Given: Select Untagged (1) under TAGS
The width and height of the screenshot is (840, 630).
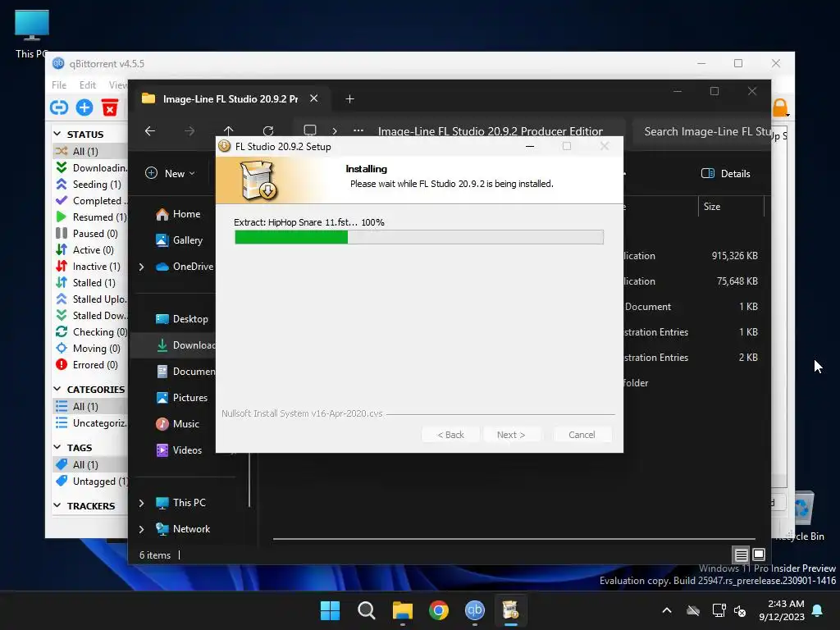Looking at the screenshot, I should [x=91, y=481].
